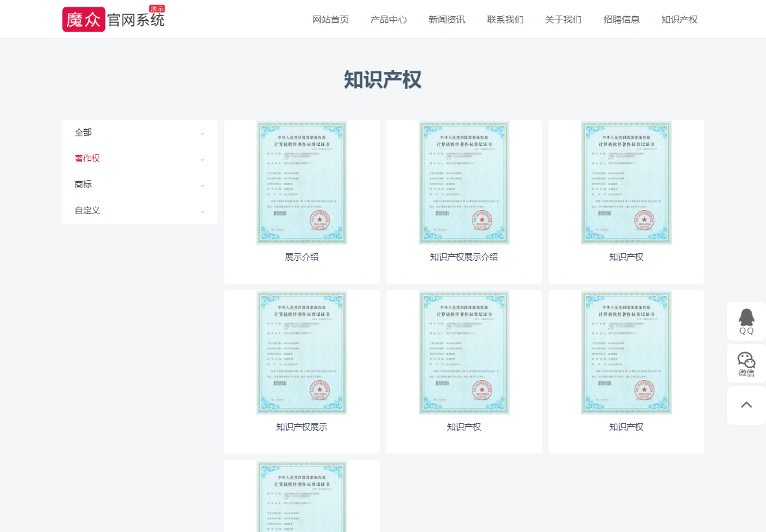
Task: Expand the chevron beside 全部
Action: pos(203,134)
